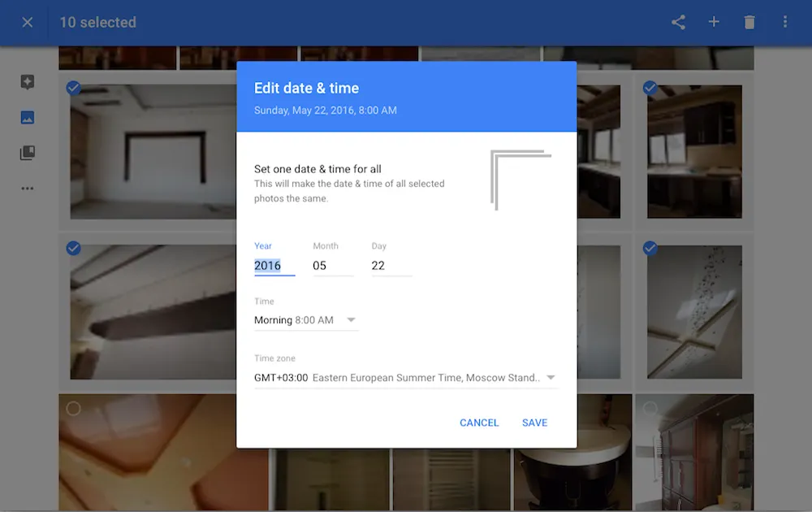Screen dimensions: 812x512
Task: Click the sidebar more options dots
Action: click(x=27, y=188)
